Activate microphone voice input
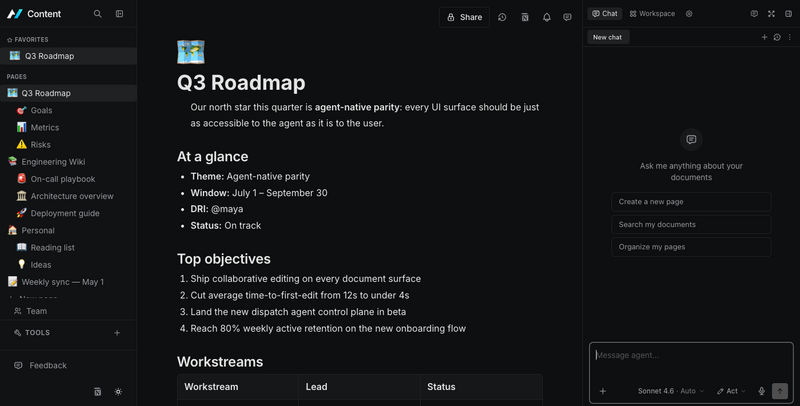 [x=762, y=391]
